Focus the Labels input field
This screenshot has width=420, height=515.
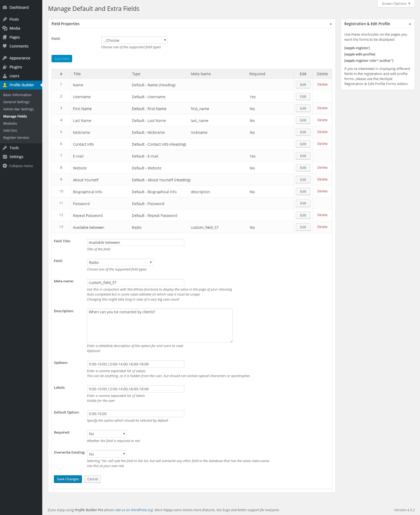click(136, 389)
